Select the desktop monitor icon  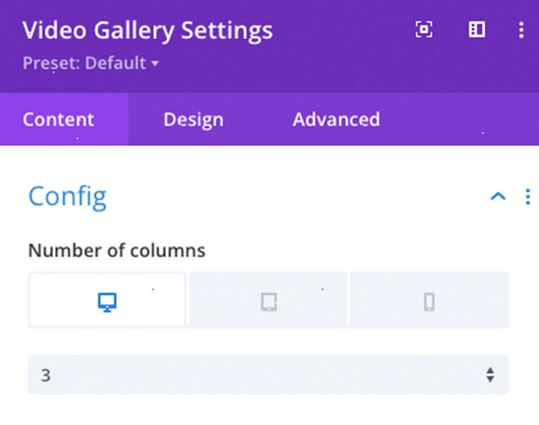click(107, 302)
